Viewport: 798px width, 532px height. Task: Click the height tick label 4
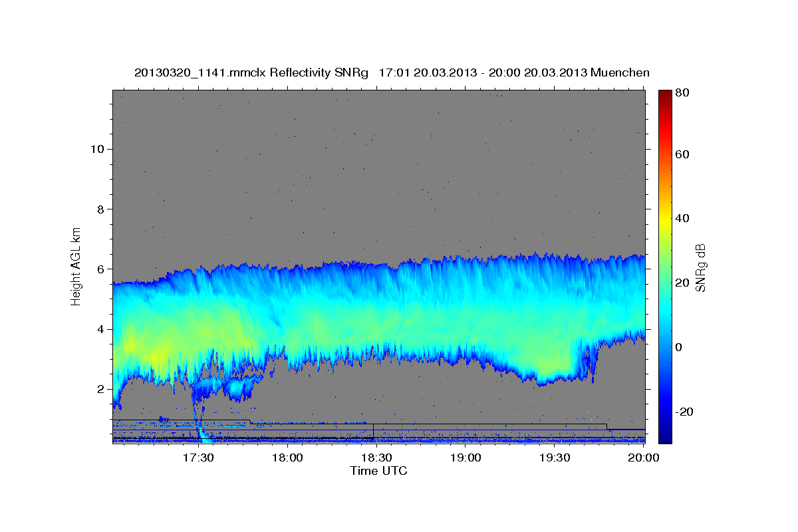[x=102, y=329]
